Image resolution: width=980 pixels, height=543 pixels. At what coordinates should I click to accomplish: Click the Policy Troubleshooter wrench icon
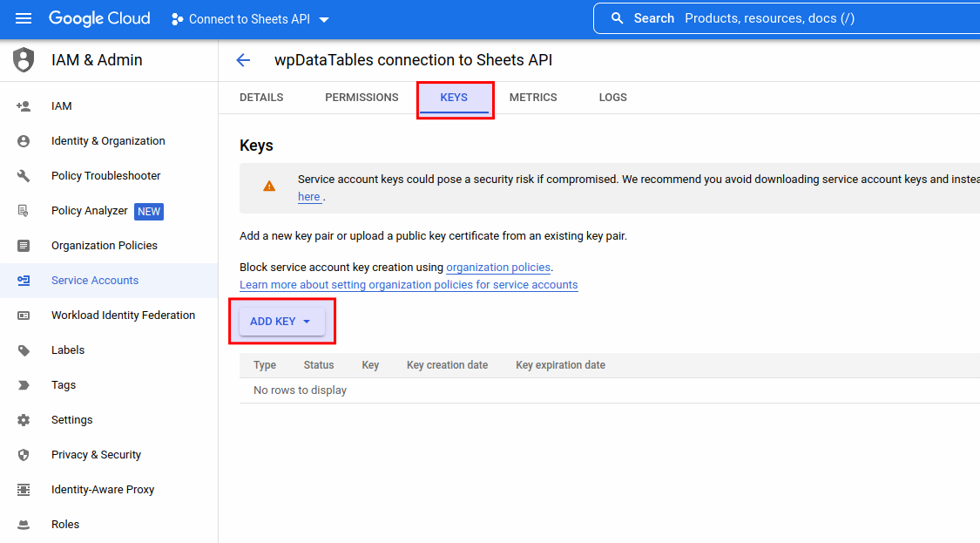click(x=24, y=176)
